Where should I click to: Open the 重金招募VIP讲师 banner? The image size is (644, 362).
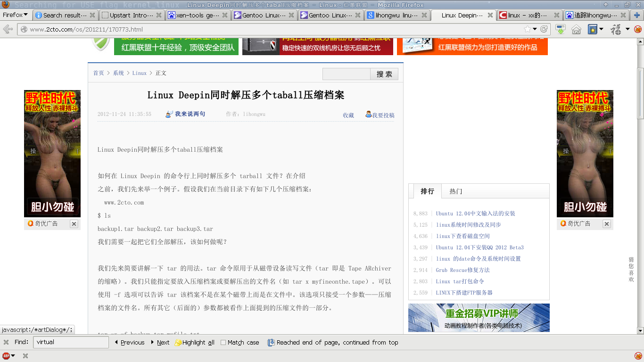coord(479,318)
